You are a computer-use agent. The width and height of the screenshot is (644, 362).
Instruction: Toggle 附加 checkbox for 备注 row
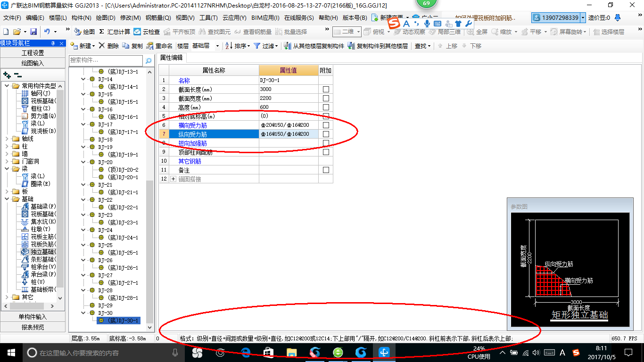pos(326,170)
